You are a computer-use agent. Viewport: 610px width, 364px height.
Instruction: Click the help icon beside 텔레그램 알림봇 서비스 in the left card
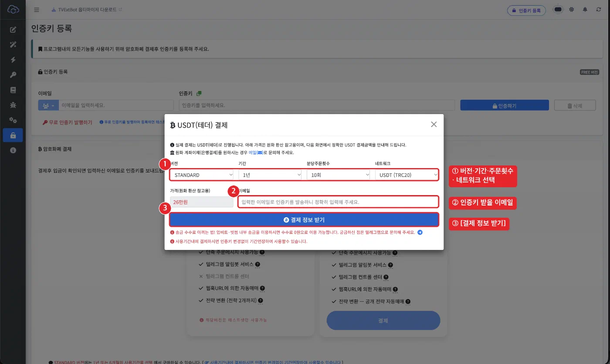click(x=258, y=264)
